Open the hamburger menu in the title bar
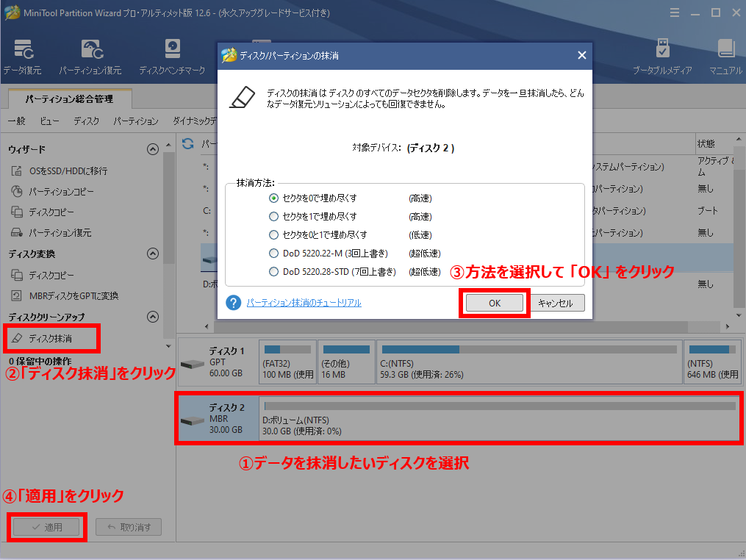The image size is (746, 560). pos(674,12)
